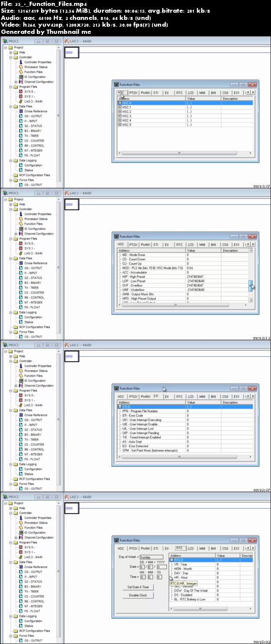This screenshot has height=644, width=271.
Task: Click Processor Status icon in frame listing HSC:0
Action: (x=21, y=67)
